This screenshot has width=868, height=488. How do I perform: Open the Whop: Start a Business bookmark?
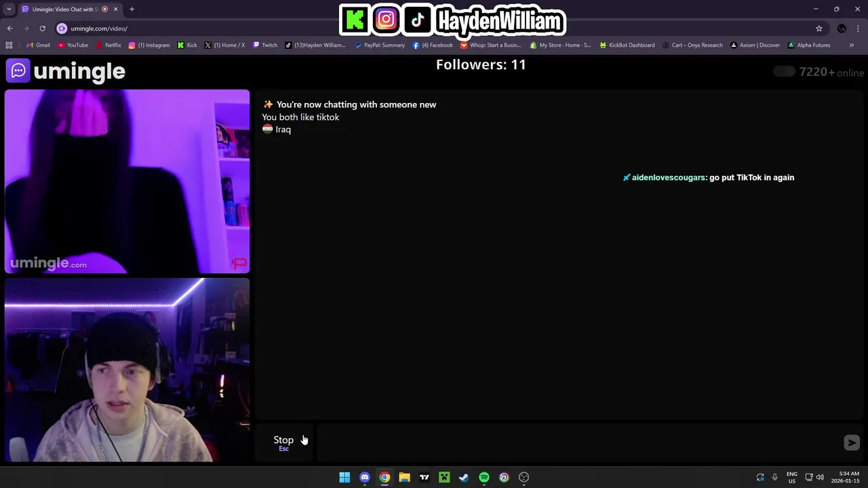coord(490,45)
